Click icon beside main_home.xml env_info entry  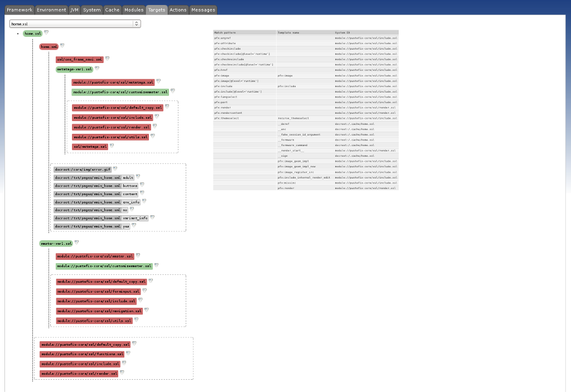pyautogui.click(x=144, y=201)
